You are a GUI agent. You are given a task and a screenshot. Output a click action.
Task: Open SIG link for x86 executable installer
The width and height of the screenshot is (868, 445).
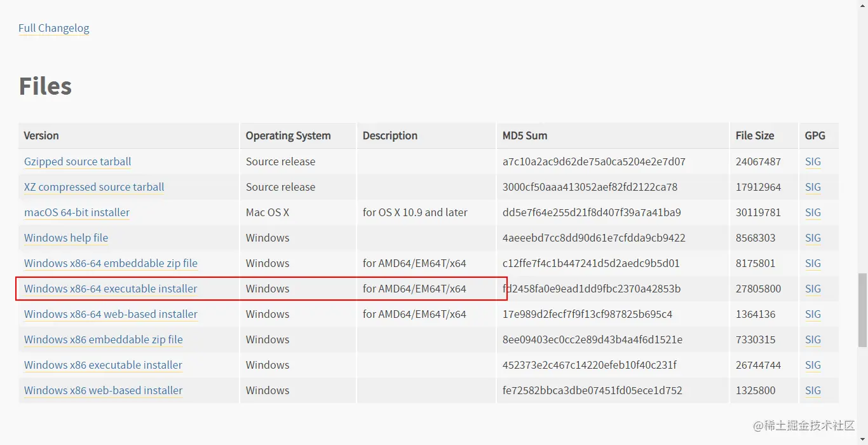pos(813,365)
